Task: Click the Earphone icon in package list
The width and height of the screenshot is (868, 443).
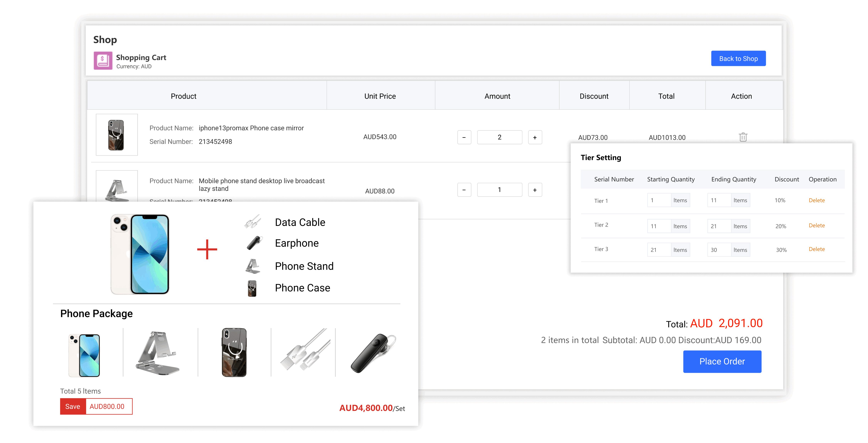Action: (x=254, y=243)
